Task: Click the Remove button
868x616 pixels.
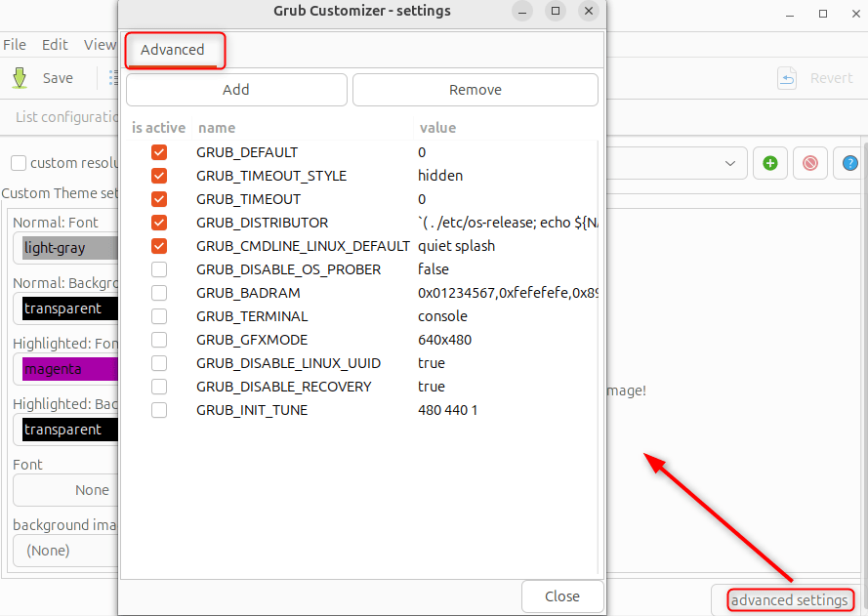Action: click(x=475, y=90)
